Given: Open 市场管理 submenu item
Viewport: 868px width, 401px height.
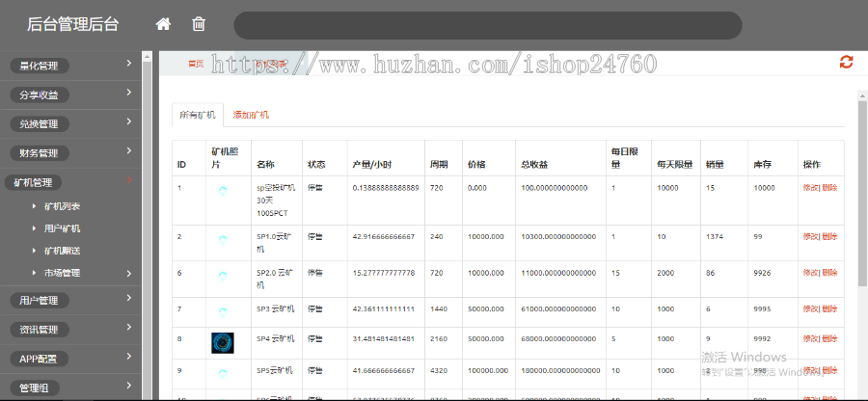Looking at the screenshot, I should point(62,273).
